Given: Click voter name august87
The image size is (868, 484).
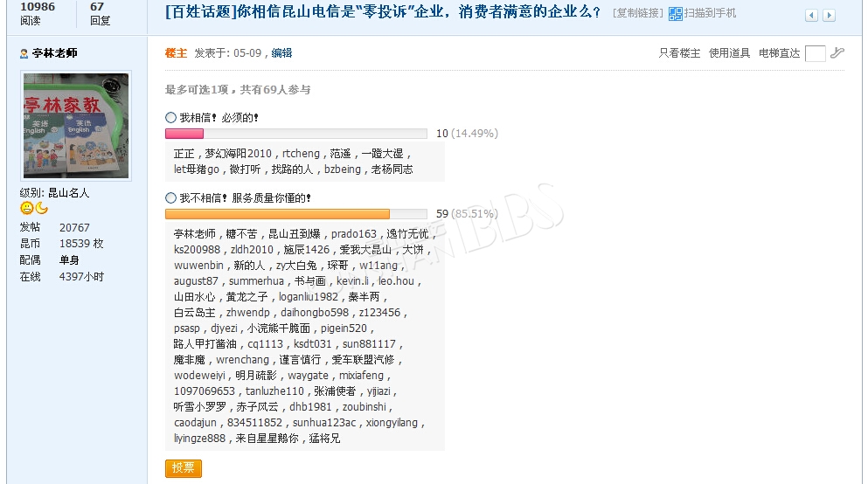Looking at the screenshot, I should tap(196, 281).
